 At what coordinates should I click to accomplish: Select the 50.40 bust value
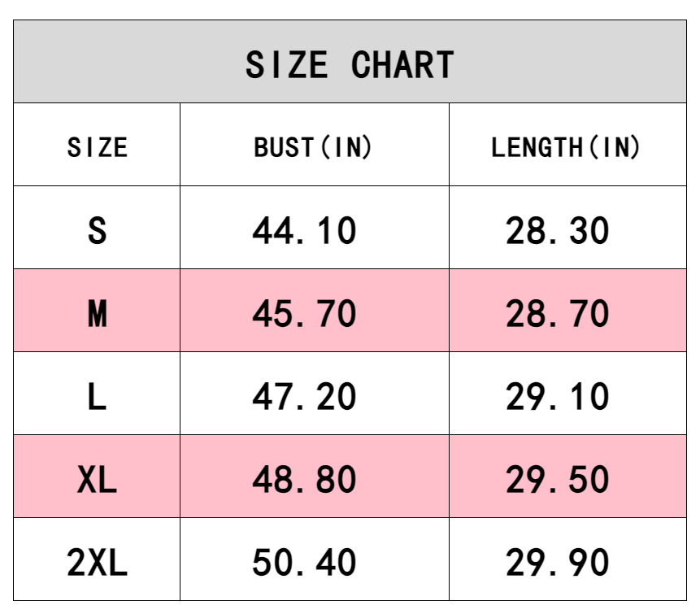[305, 563]
